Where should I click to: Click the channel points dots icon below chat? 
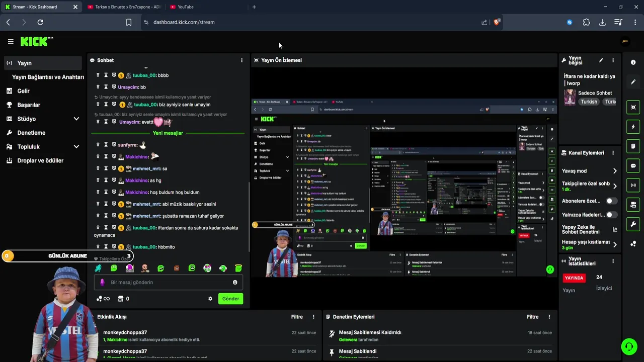(99, 299)
